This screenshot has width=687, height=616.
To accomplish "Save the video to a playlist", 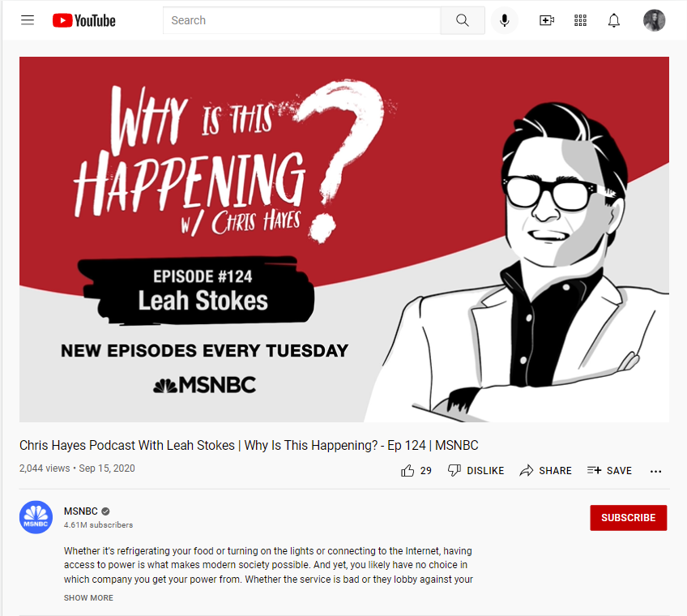I will [x=609, y=470].
